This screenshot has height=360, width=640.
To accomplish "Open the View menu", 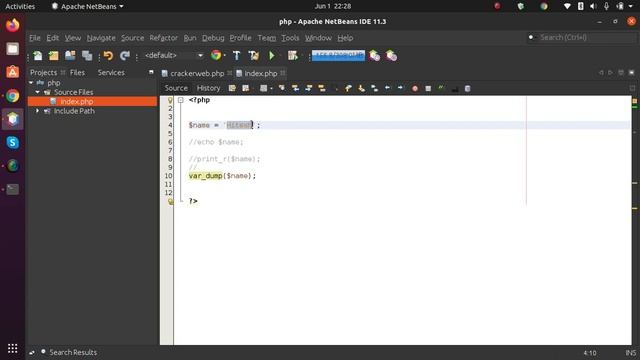I will tap(73, 38).
